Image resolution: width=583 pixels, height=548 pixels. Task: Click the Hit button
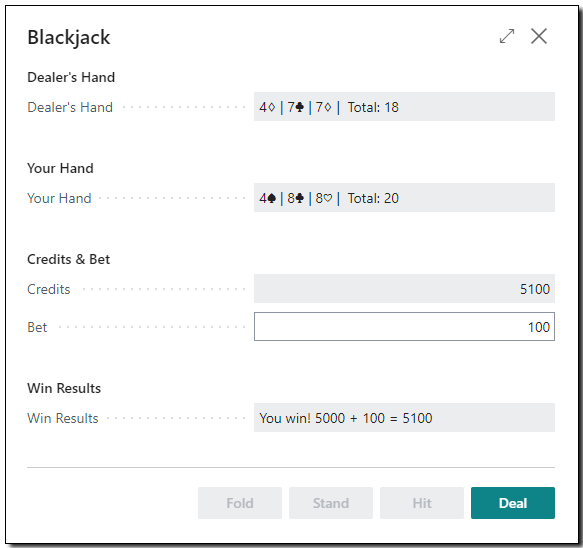pos(422,503)
